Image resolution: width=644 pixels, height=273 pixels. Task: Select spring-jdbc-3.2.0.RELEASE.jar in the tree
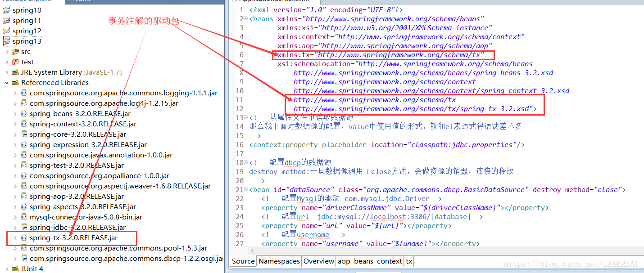(78, 228)
